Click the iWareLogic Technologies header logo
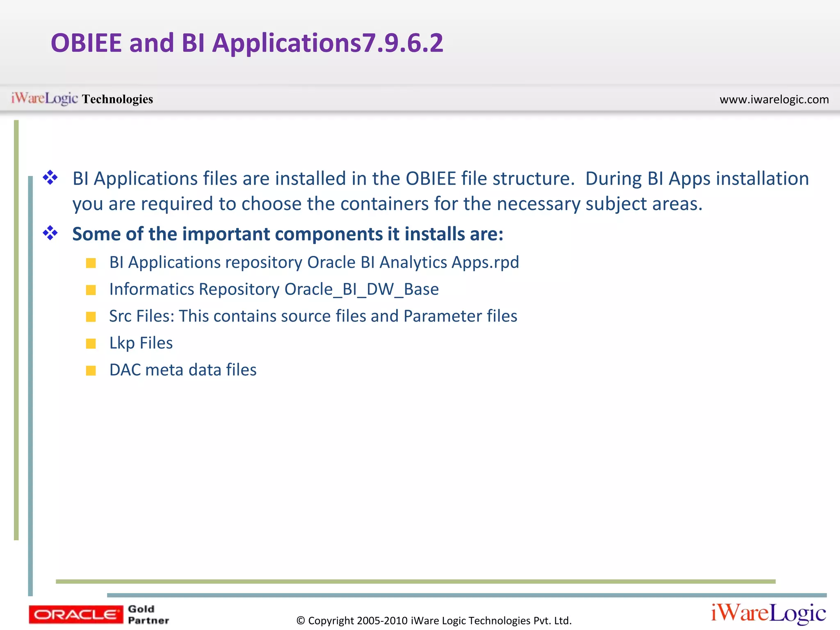The height and width of the screenshot is (630, 840). [82, 99]
